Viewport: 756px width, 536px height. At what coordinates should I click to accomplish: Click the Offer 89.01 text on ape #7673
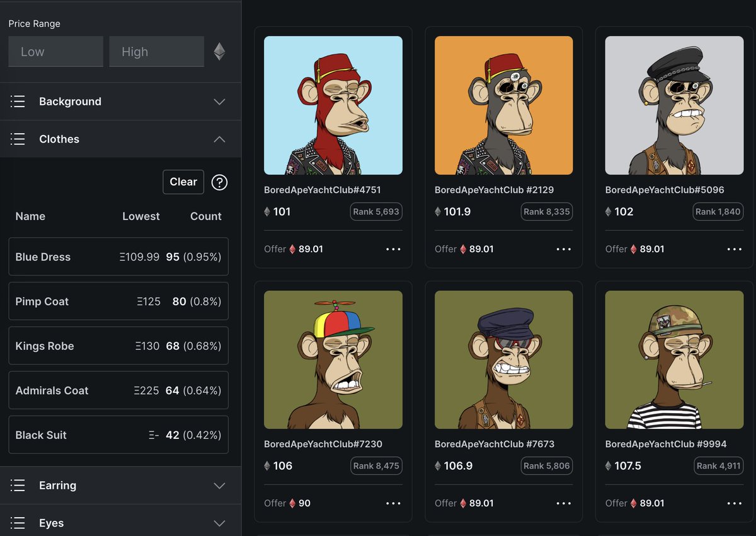pos(464,503)
